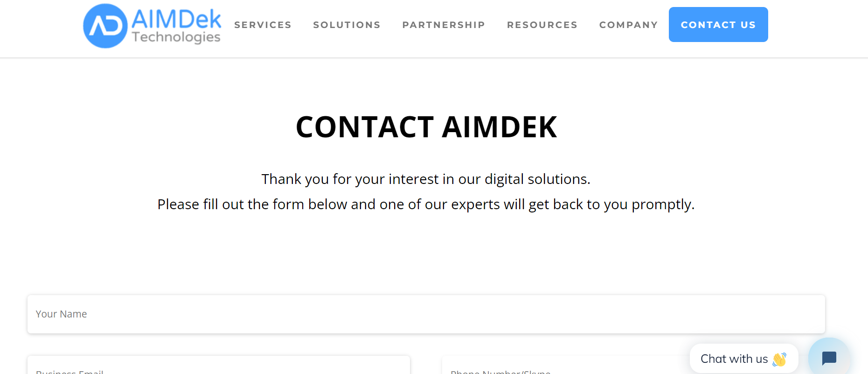Focus the Your Name field
868x374 pixels.
[426, 314]
